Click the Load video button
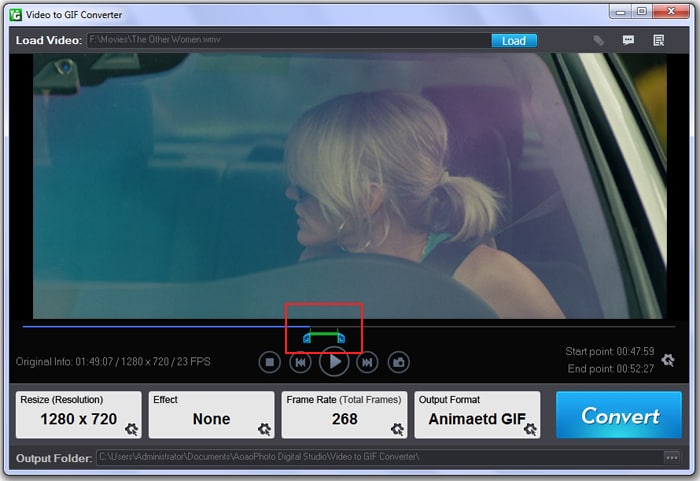700x481 pixels. [x=514, y=41]
